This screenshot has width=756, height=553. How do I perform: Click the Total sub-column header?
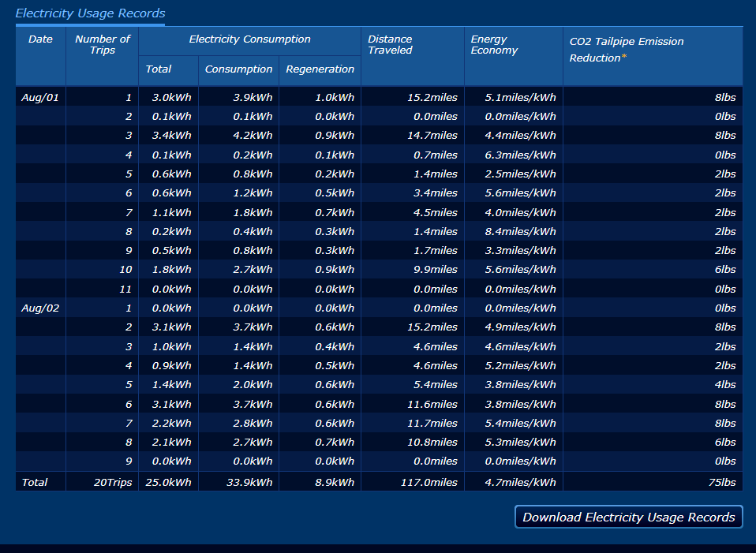click(x=159, y=69)
